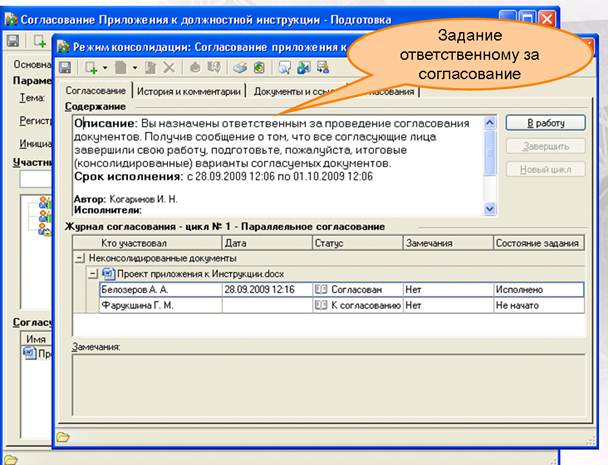Click the Word icon of Проект приложения к Инструкции.docx

(109, 274)
